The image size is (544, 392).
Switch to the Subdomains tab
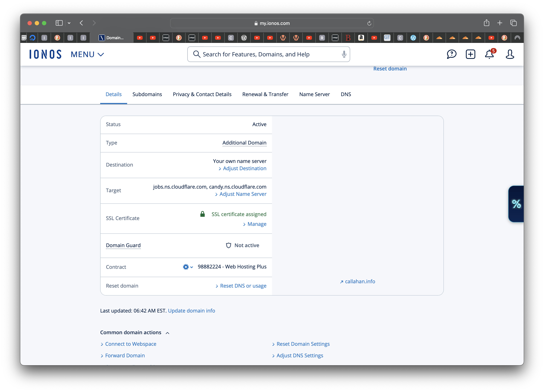[x=147, y=94]
